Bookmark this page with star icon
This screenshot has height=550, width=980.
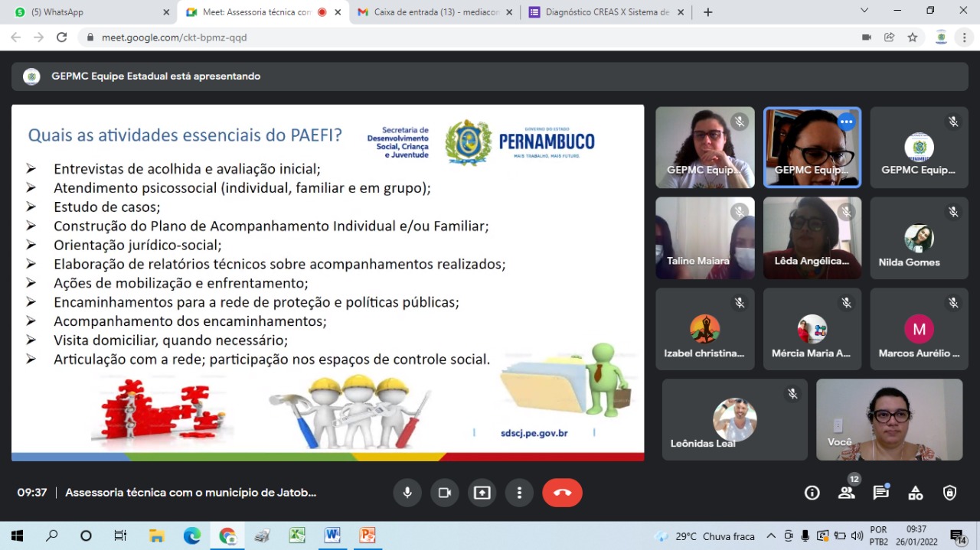[913, 37]
